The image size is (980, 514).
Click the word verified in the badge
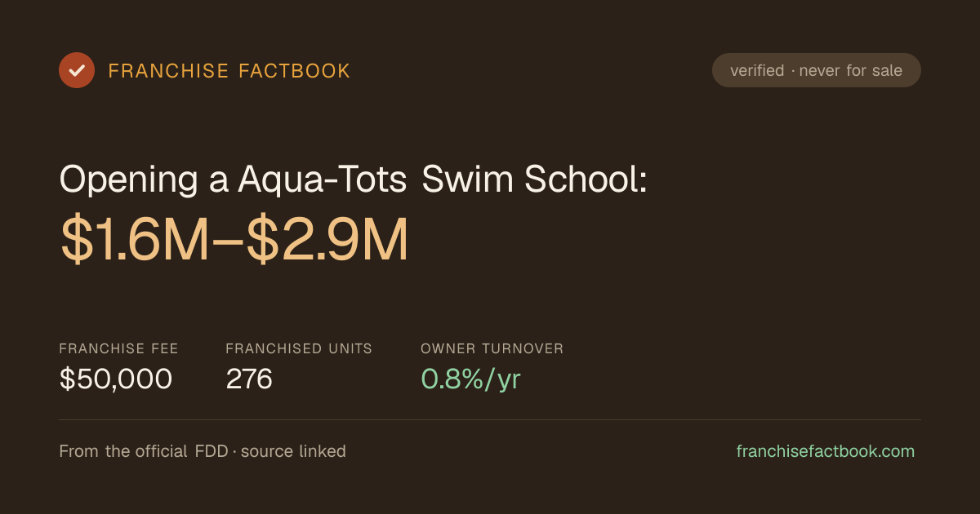[x=757, y=70]
